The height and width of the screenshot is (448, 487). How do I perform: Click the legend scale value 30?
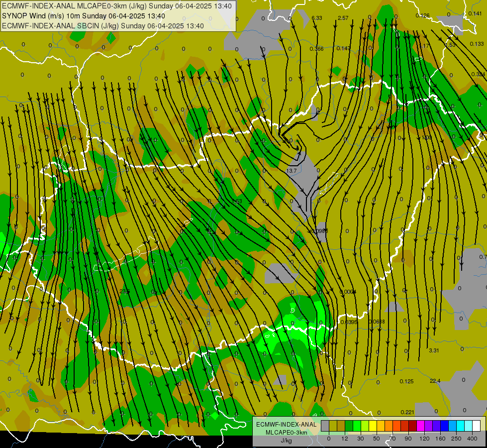361,439
